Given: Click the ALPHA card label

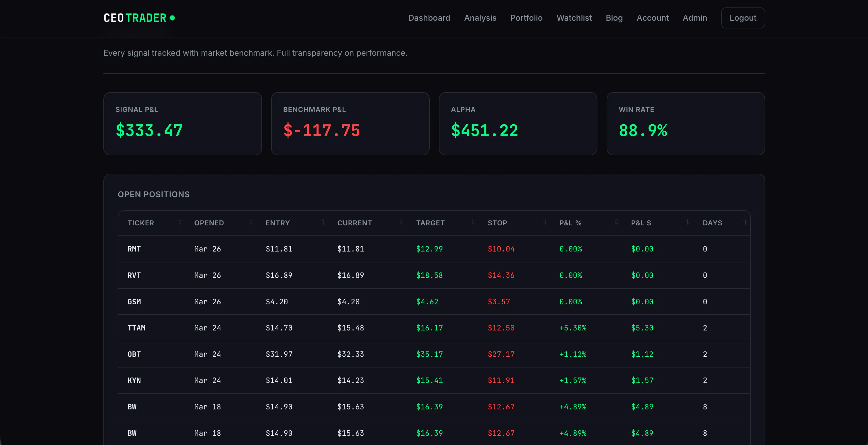Looking at the screenshot, I should coord(463,109).
